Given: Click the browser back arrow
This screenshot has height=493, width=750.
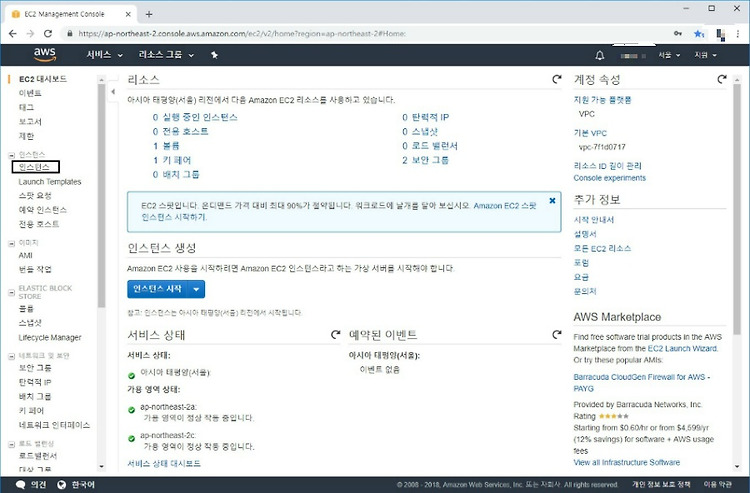Looking at the screenshot, I should pos(13,33).
